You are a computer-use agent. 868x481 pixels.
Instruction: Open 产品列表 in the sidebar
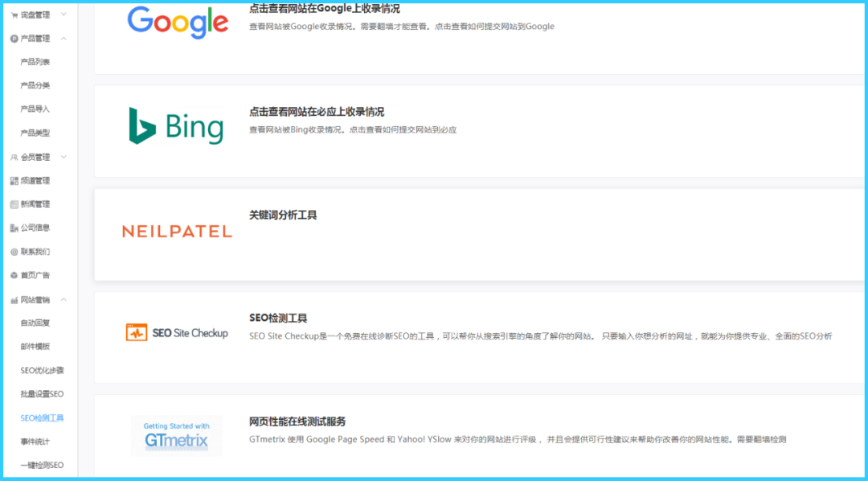(35, 62)
